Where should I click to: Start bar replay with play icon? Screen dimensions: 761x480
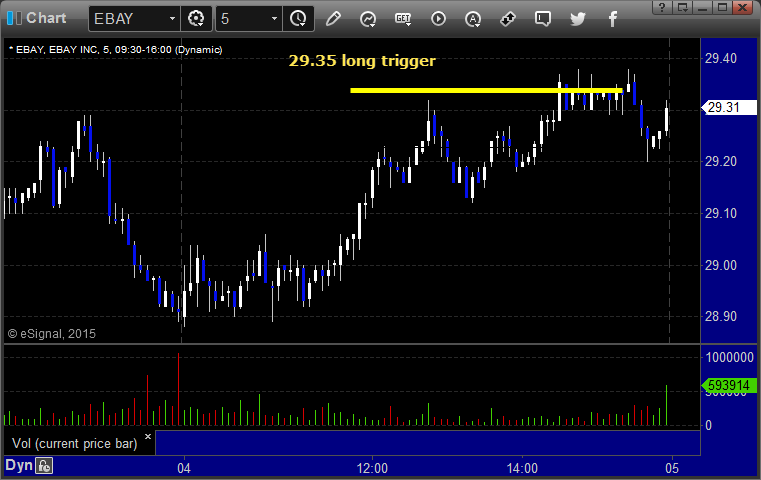tap(438, 18)
